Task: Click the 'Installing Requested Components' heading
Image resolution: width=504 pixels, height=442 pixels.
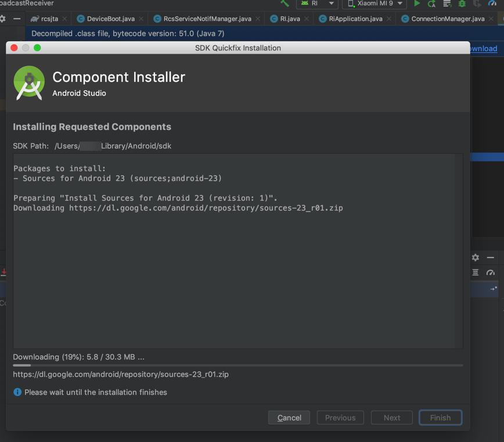Action: 92,127
